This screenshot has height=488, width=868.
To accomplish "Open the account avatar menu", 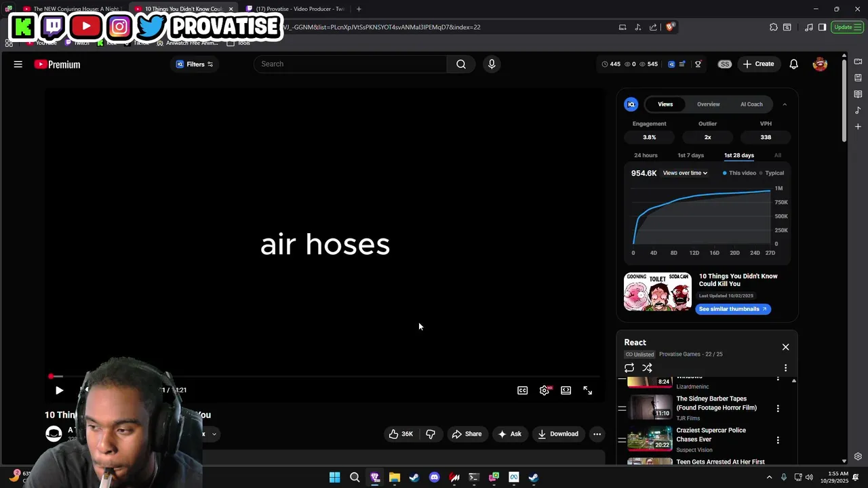I will [820, 64].
